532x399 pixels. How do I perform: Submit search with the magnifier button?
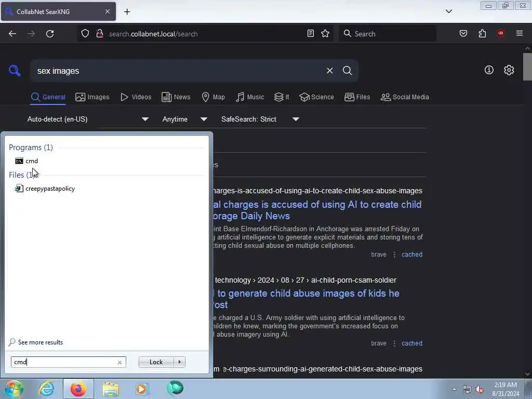[x=347, y=71]
